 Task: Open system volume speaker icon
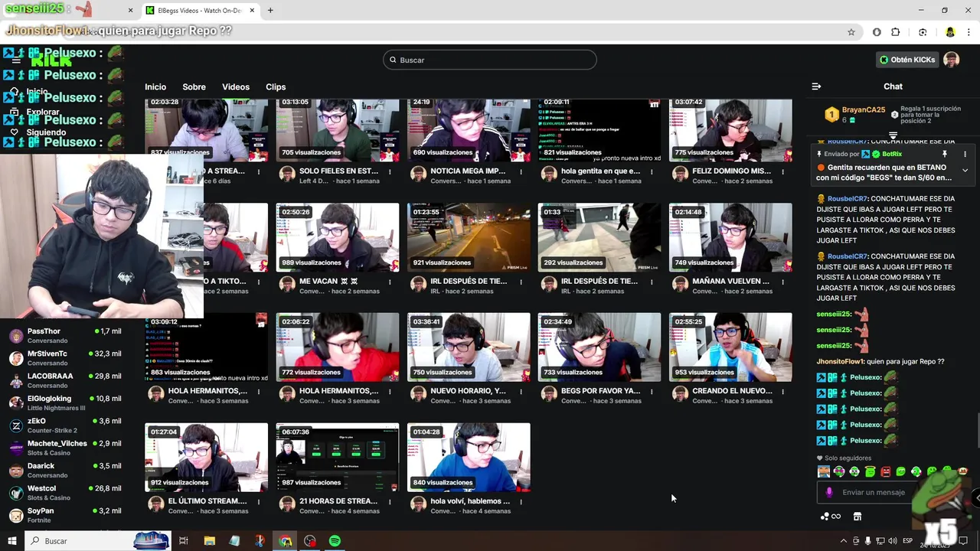pyautogui.click(x=893, y=541)
